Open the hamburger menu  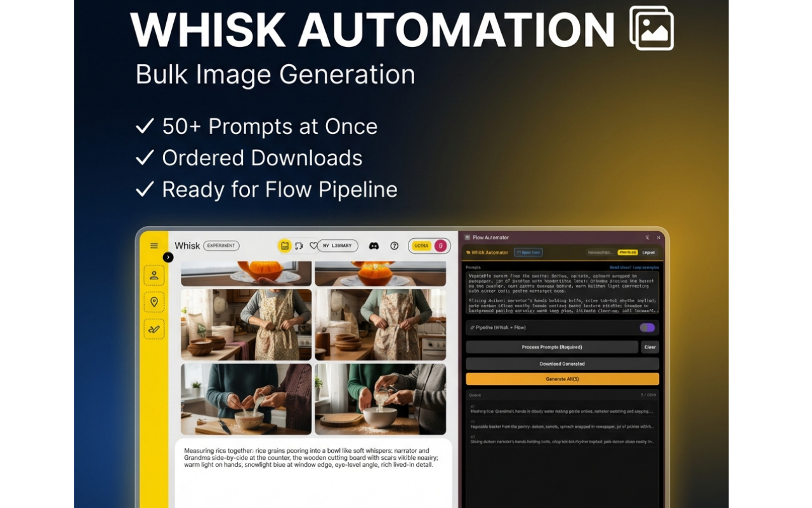[154, 246]
